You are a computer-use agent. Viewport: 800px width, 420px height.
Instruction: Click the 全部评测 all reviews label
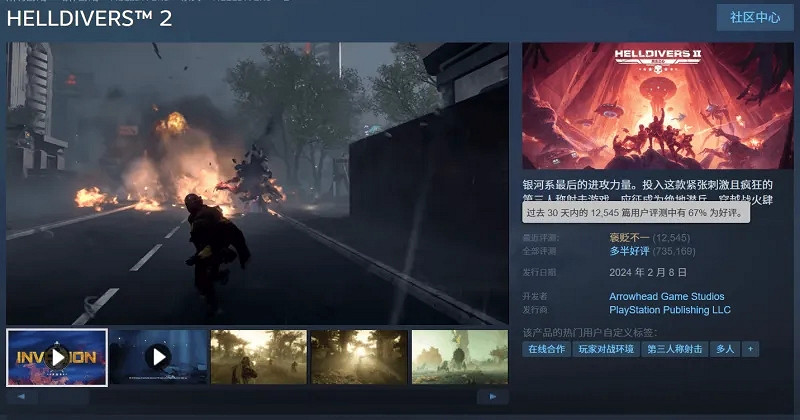[539, 251]
